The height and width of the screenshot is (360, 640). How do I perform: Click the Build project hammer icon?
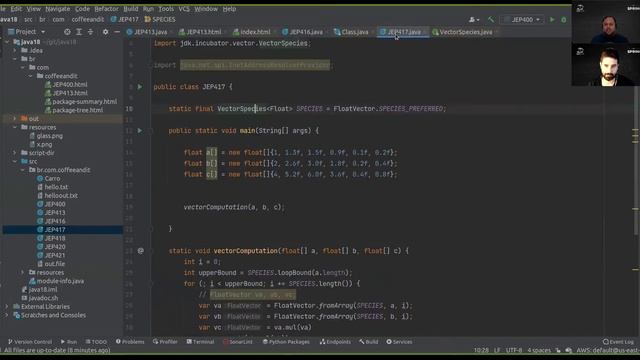[x=491, y=20]
